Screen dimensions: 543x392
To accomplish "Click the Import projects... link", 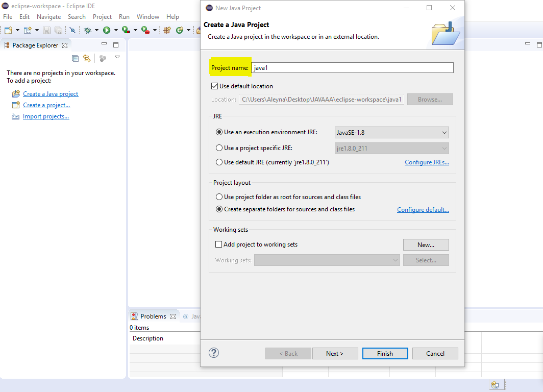I will pyautogui.click(x=46, y=116).
